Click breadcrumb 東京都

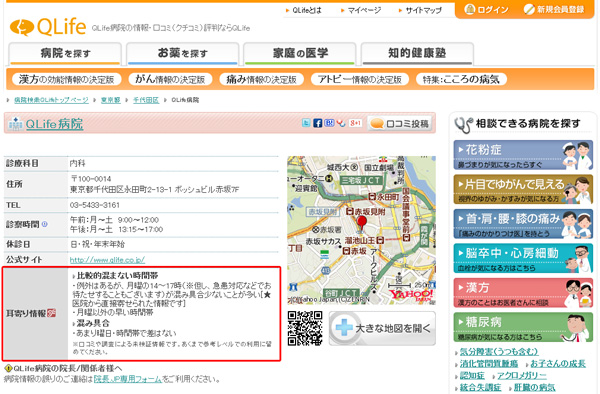(111, 100)
